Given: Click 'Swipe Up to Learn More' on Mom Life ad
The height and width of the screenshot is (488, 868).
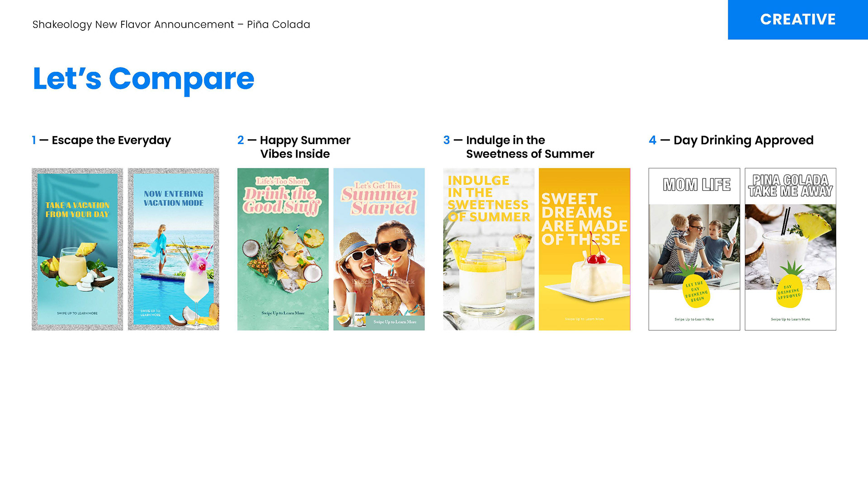Looking at the screenshot, I should pos(694,319).
